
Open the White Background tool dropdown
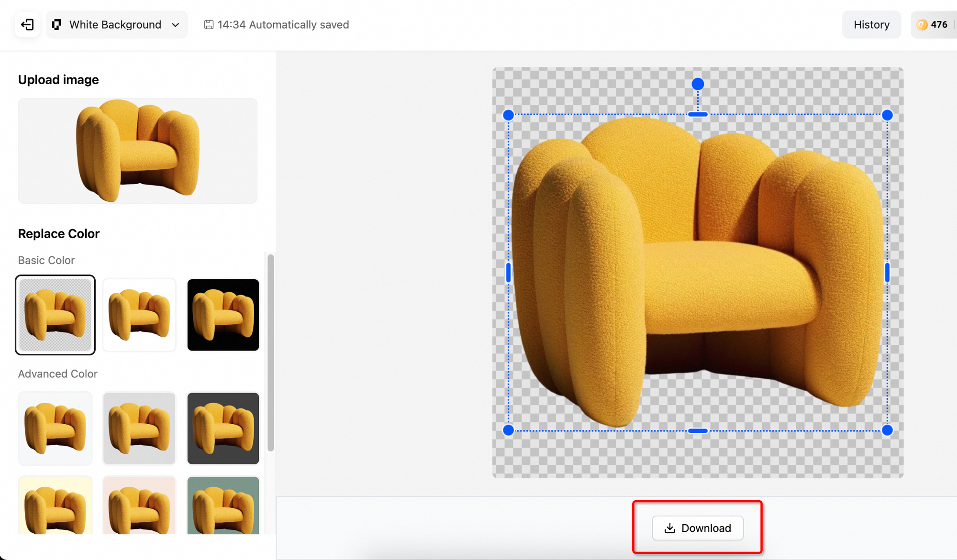(117, 24)
